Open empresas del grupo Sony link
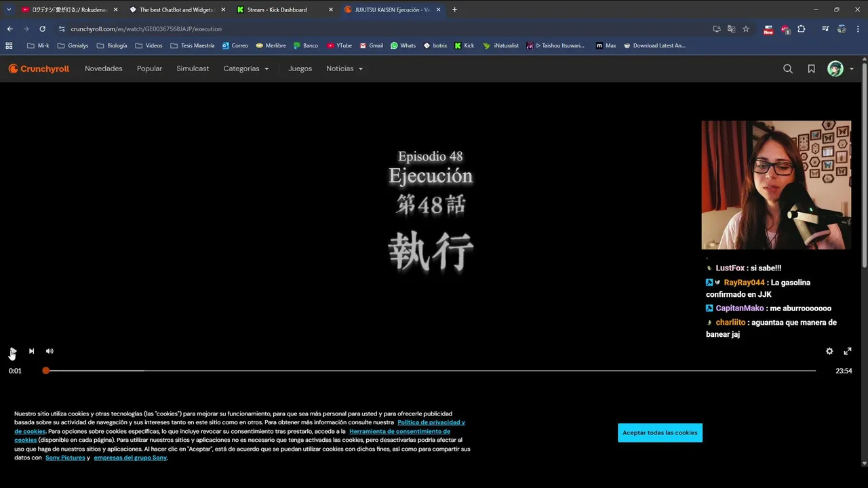868x488 pixels. (130, 457)
